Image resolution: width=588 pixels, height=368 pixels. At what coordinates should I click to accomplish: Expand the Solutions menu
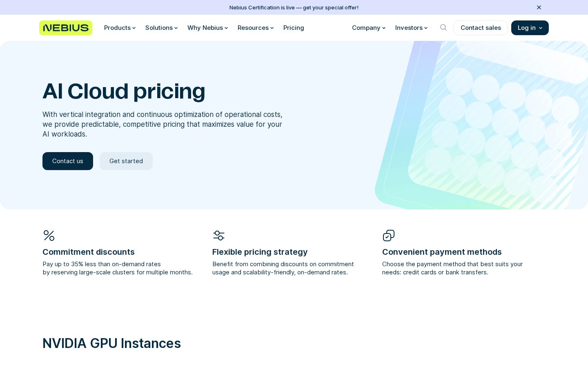point(161,28)
